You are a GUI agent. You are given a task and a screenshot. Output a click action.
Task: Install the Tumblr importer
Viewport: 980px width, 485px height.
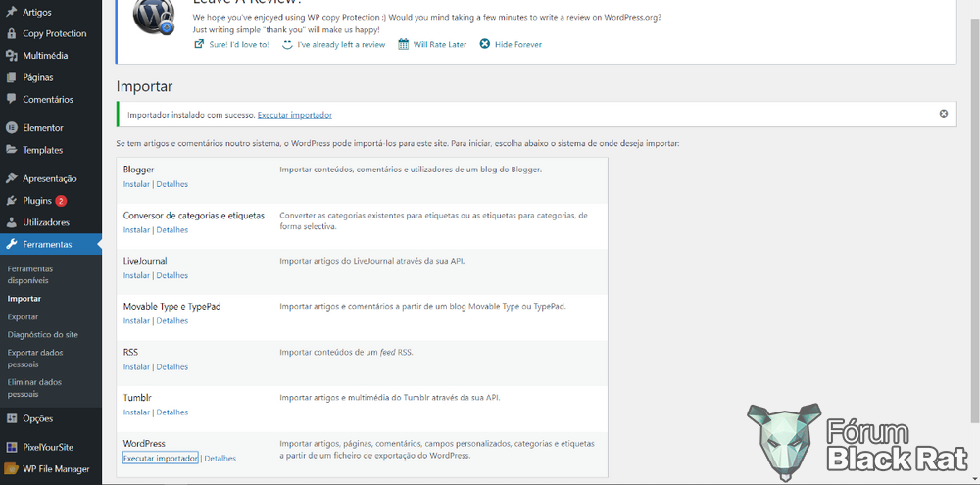pos(136,412)
